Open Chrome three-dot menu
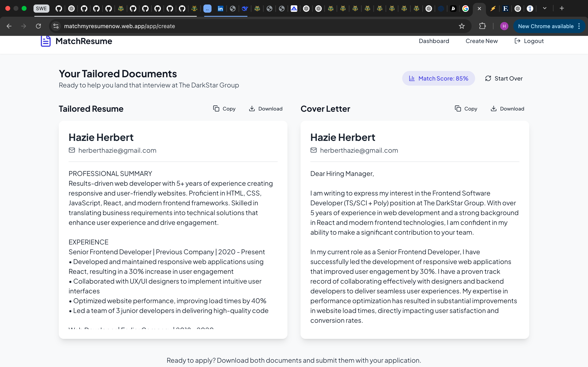This screenshot has width=588, height=367. (x=579, y=26)
